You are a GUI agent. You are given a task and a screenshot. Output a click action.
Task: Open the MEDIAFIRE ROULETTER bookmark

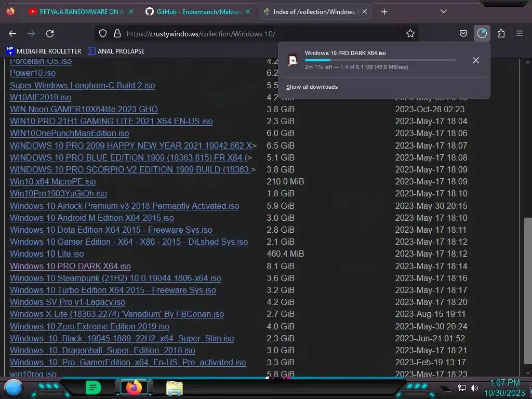pyautogui.click(x=44, y=51)
